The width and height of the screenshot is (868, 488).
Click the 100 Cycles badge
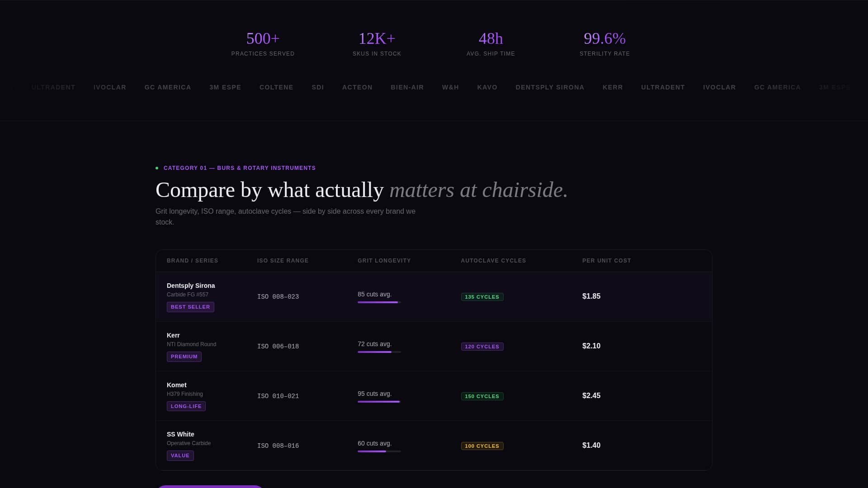coord(482,446)
